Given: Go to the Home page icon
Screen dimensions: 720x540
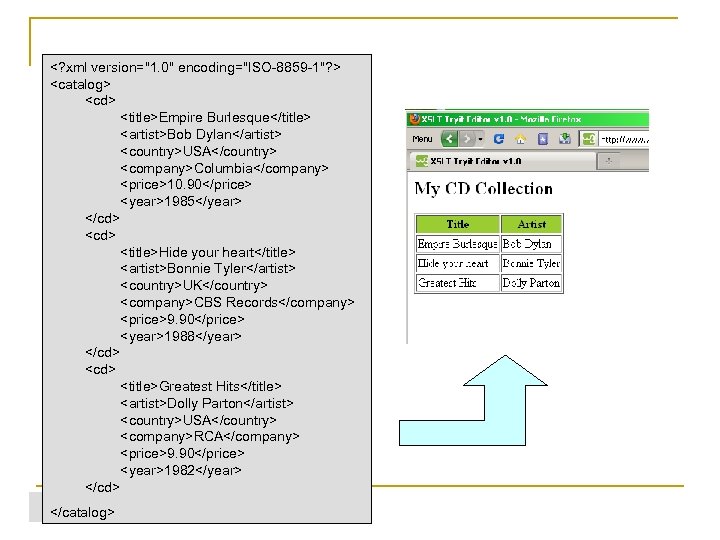Looking at the screenshot, I should [520, 139].
